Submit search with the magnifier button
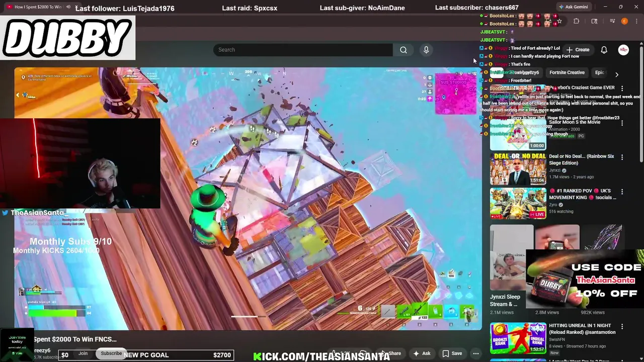This screenshot has height=362, width=644. pos(404,50)
